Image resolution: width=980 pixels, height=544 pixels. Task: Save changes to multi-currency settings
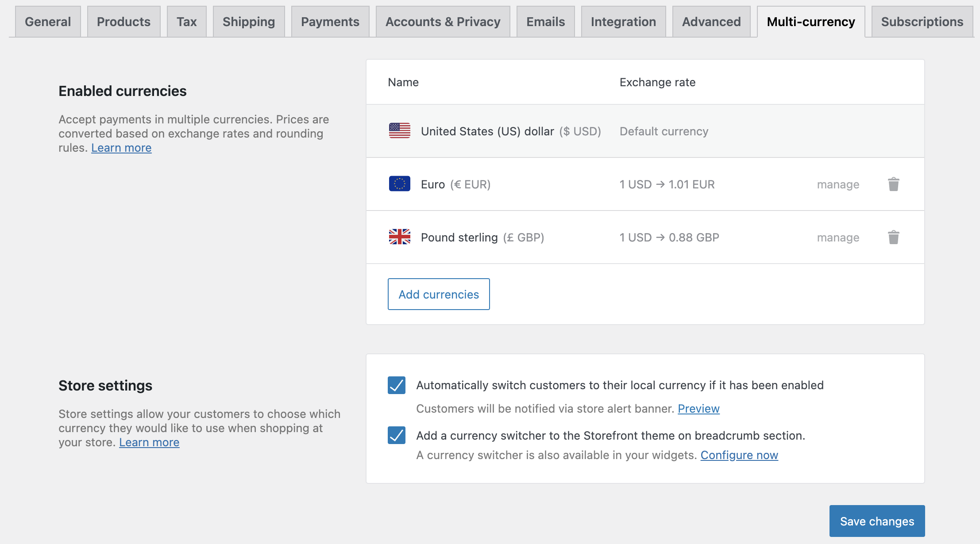(876, 521)
